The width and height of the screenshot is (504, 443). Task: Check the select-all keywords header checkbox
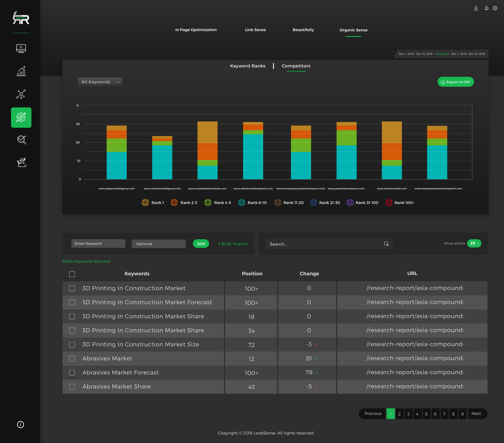tap(72, 274)
